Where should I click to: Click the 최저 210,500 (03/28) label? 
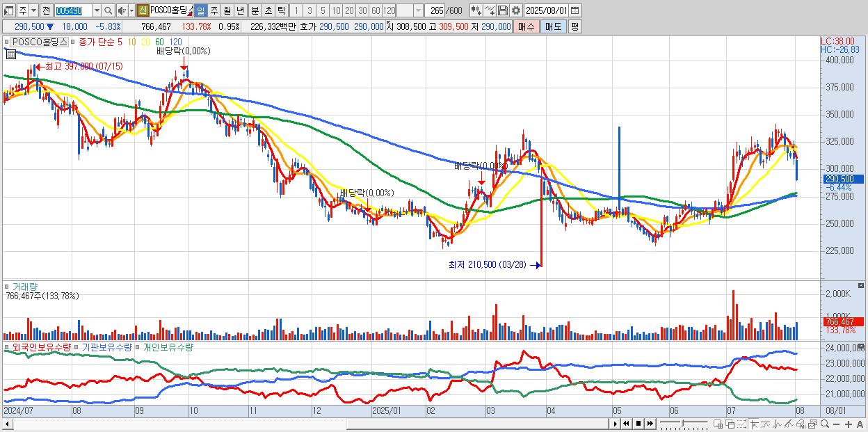(487, 264)
